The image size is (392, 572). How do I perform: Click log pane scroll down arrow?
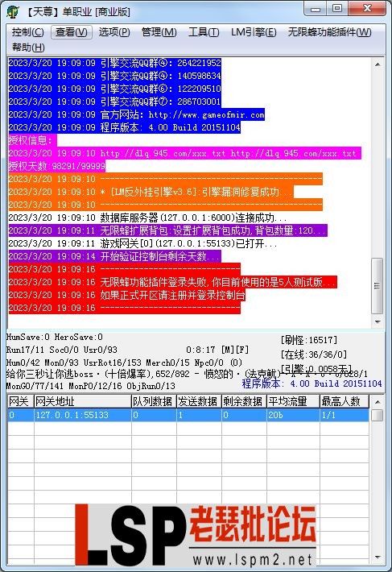pos(378,321)
